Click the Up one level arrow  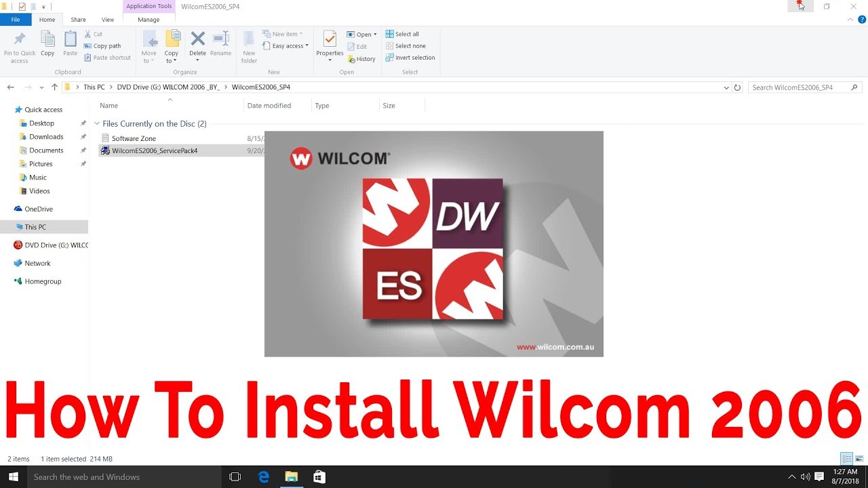[x=54, y=87]
